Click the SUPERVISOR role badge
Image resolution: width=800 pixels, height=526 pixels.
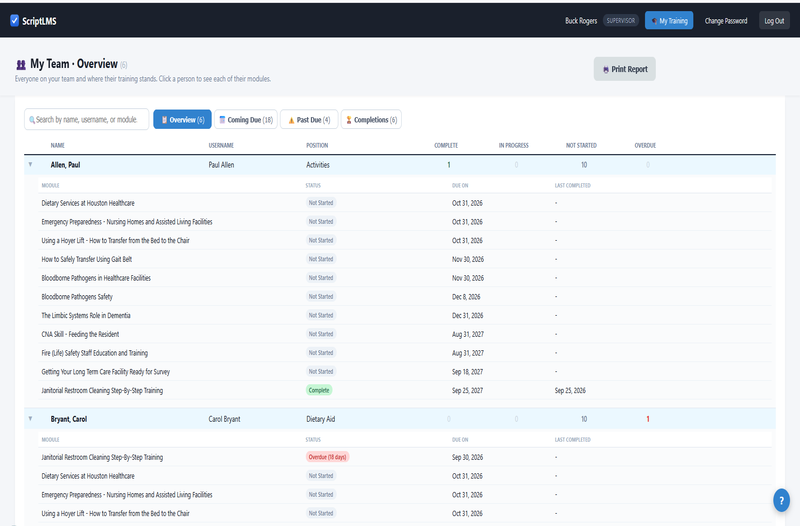621,20
